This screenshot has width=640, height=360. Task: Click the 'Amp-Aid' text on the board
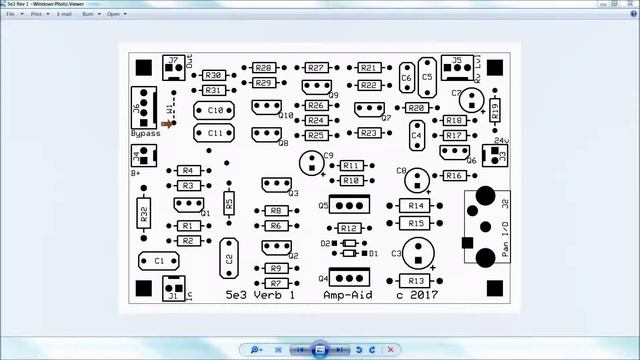[348, 295]
